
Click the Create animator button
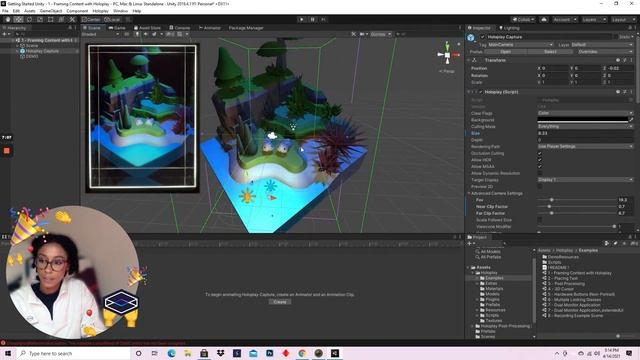[x=280, y=302]
